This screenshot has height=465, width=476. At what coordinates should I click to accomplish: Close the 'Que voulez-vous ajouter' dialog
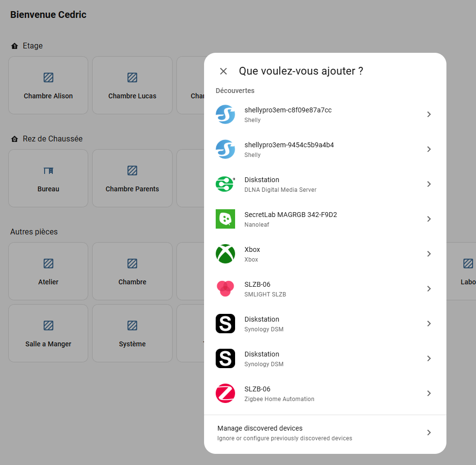[223, 71]
